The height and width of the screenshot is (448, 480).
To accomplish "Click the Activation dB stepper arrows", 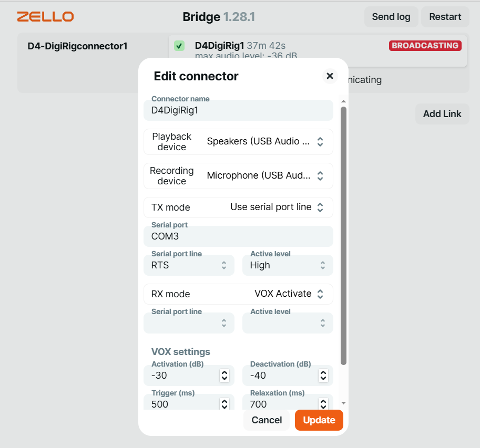I will (224, 376).
